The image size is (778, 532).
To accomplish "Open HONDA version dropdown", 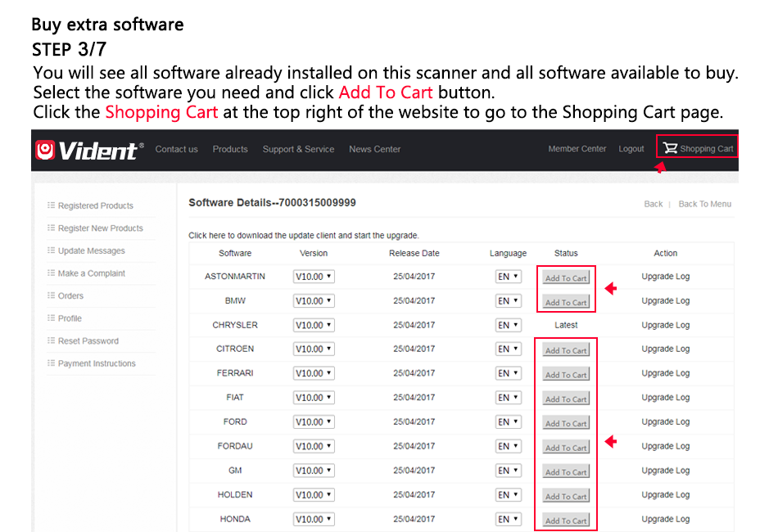I will click(x=314, y=519).
